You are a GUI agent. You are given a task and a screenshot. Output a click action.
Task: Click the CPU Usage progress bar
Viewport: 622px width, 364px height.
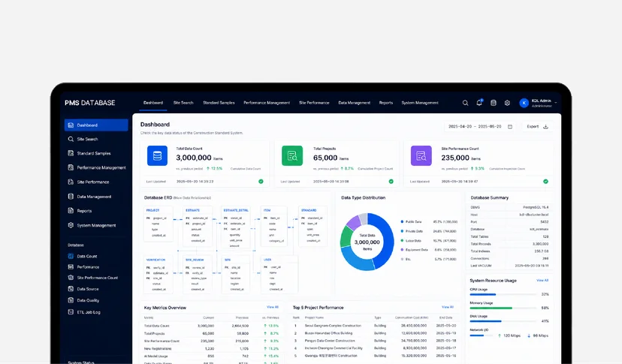pos(503,295)
